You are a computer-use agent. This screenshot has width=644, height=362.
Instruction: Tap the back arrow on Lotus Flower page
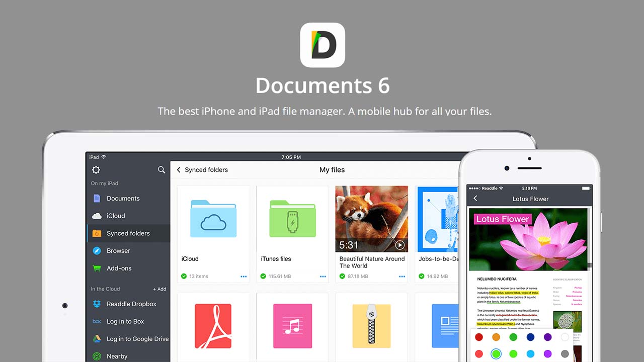(x=475, y=199)
